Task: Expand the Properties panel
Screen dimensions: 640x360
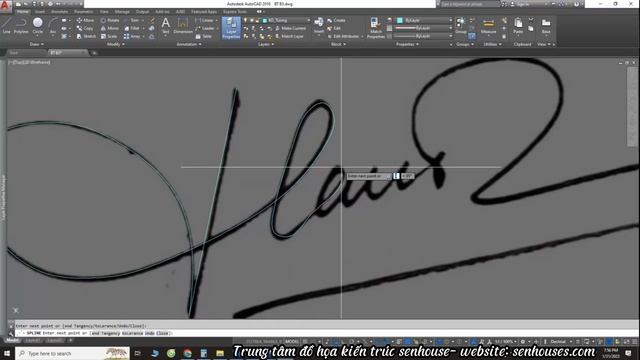Action: [407, 44]
